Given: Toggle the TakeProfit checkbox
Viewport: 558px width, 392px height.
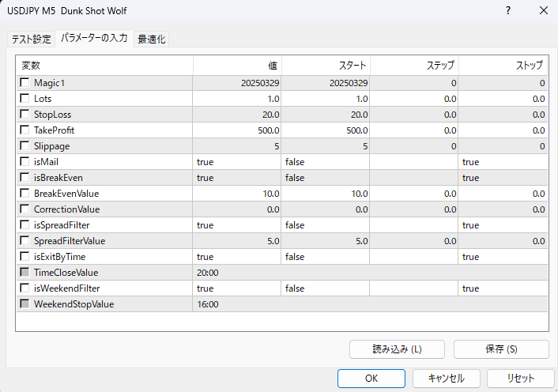Looking at the screenshot, I should 25,130.
